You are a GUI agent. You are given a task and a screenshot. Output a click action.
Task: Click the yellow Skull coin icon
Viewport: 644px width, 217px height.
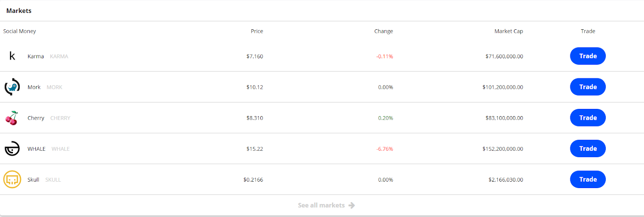point(12,180)
